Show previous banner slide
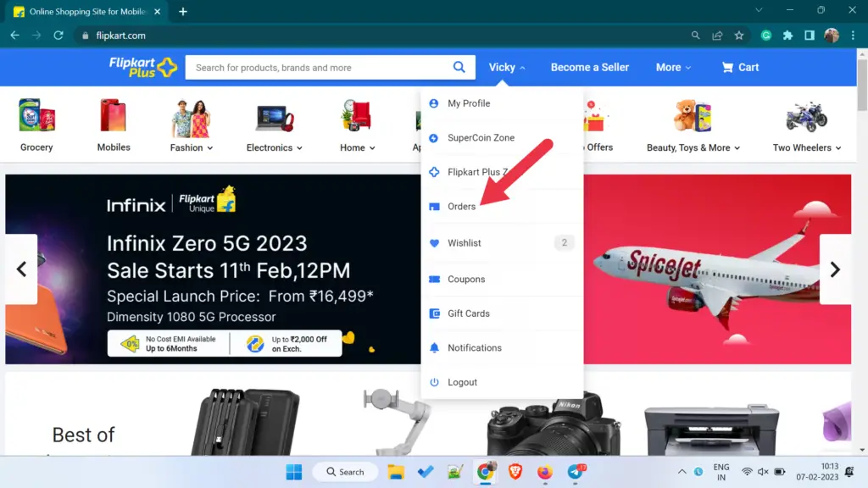 pyautogui.click(x=21, y=269)
